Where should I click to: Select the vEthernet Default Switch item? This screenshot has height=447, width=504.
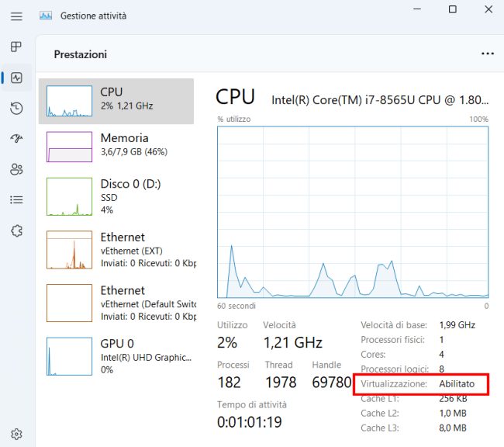click(116, 303)
